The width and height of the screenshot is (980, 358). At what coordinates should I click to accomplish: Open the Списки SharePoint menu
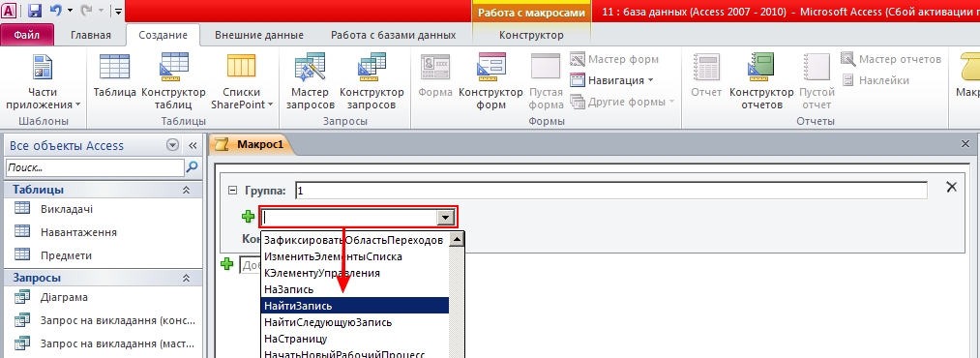pyautogui.click(x=242, y=82)
